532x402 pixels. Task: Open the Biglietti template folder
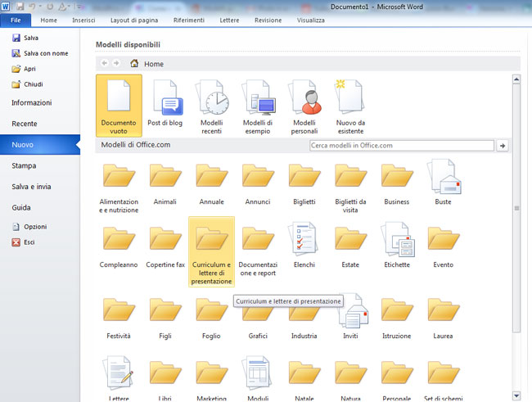304,183
